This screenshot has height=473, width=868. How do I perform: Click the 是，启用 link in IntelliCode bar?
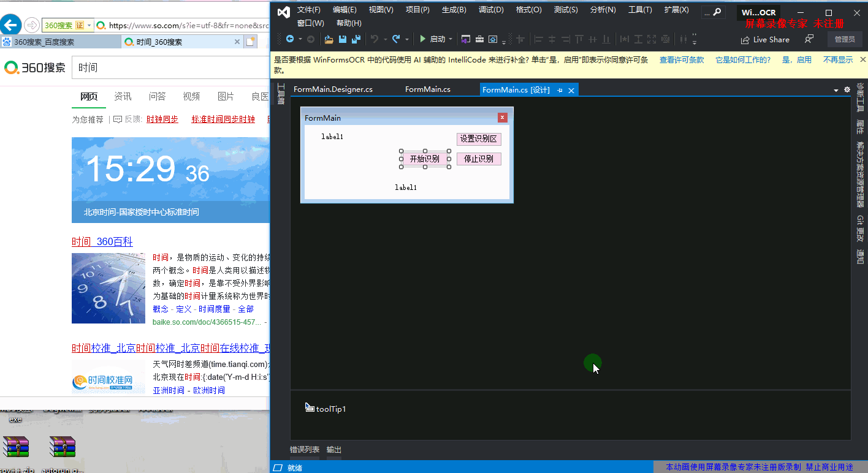point(797,60)
